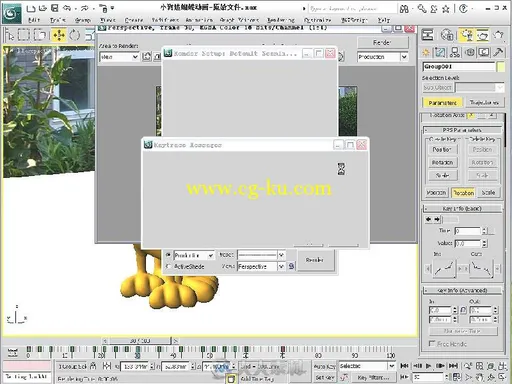Click Render button in rendered frame window
Screen dimensions: 512x384
(x=382, y=42)
